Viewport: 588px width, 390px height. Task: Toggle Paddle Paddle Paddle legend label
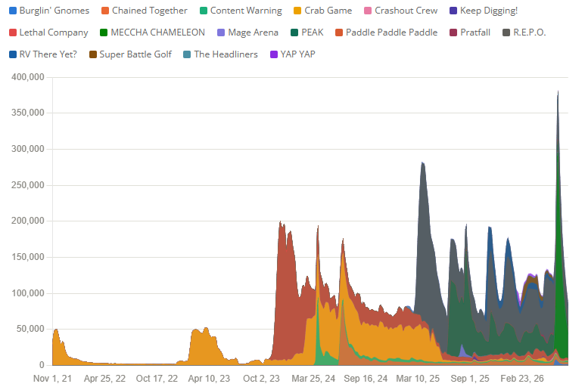[391, 32]
